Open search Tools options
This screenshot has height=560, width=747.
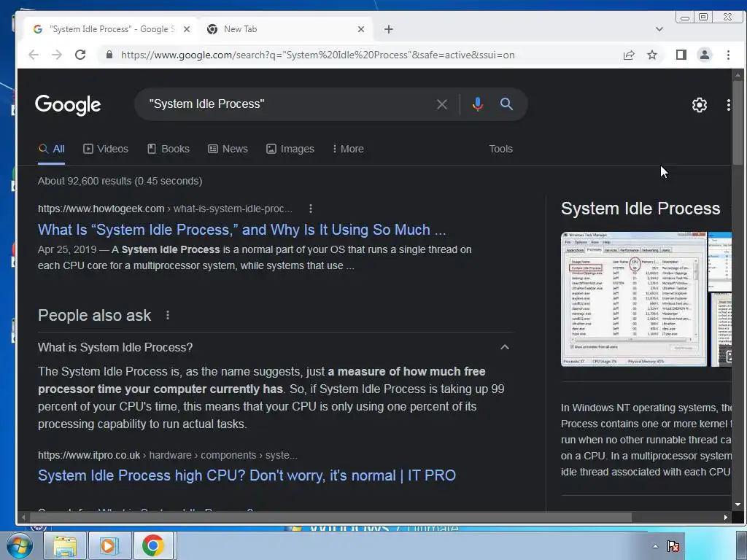pyautogui.click(x=500, y=149)
